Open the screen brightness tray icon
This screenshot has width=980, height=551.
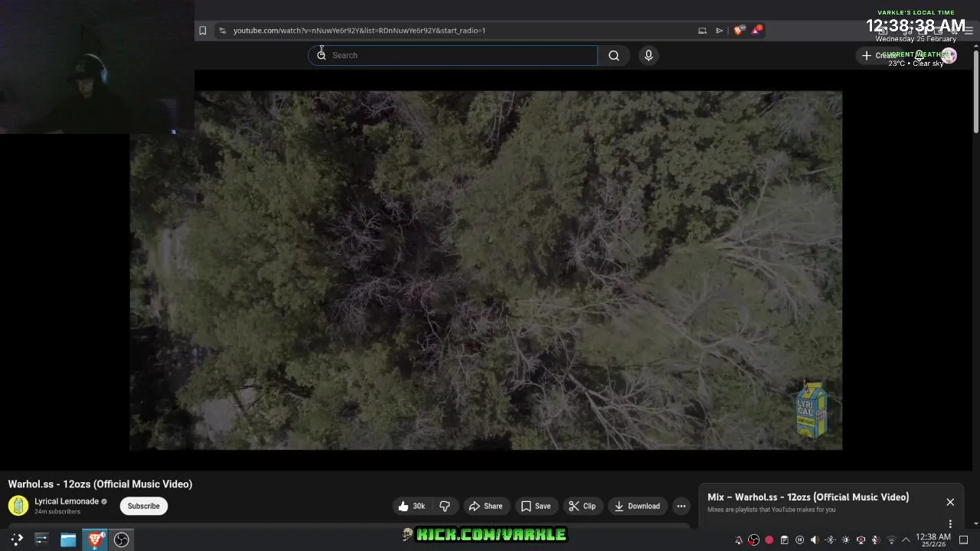click(x=845, y=540)
